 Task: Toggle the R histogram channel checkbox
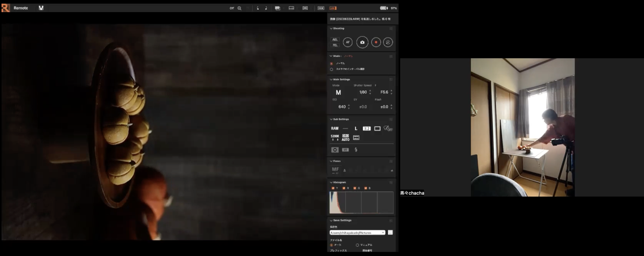click(344, 188)
